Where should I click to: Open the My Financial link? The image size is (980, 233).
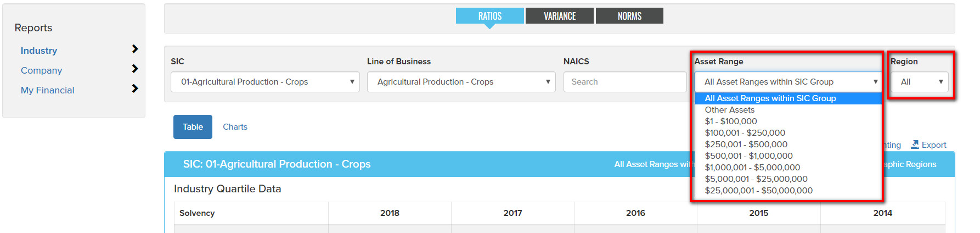[48, 90]
